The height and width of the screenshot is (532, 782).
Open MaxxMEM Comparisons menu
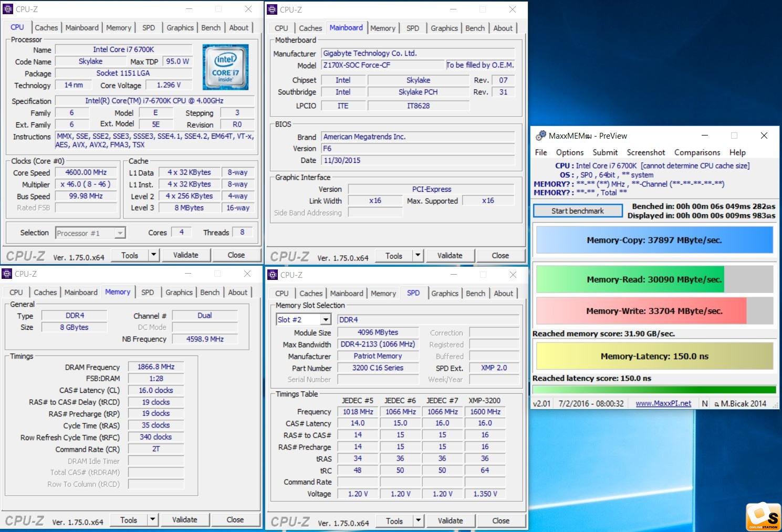[x=697, y=152]
